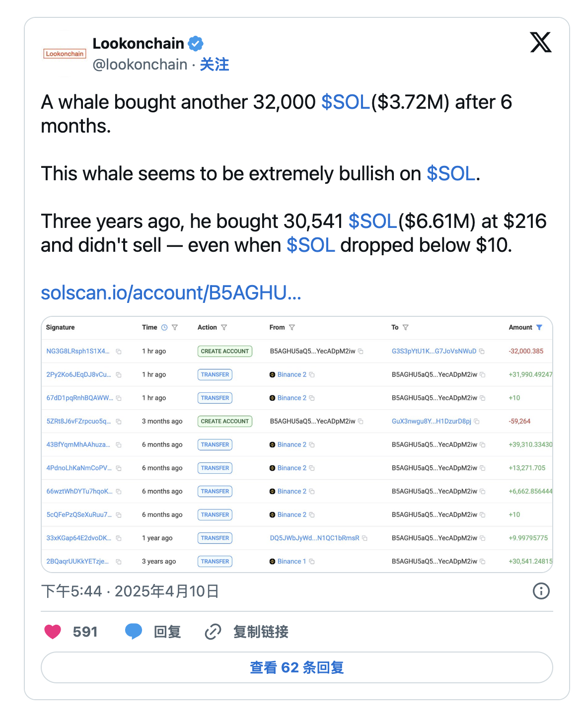Open the G3S3pYtU1K...G7JoVsNWuD address
Image resolution: width=585 pixels, height=728 pixels.
point(434,351)
